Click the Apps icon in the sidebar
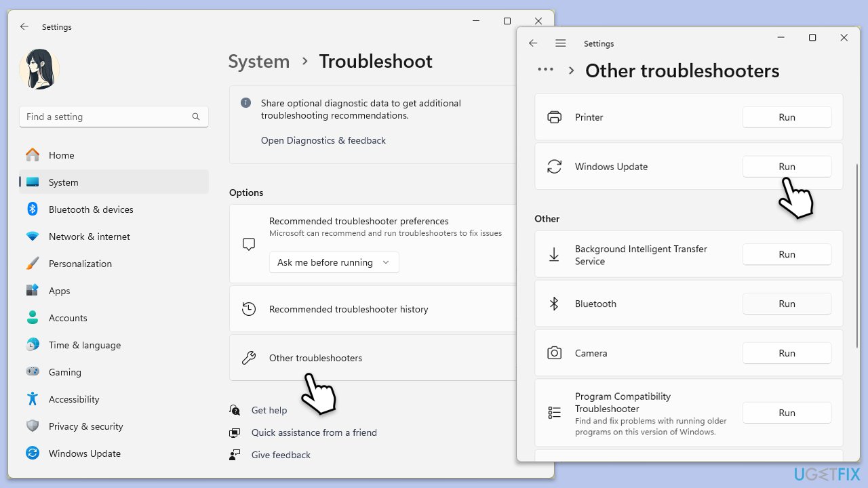Viewport: 868px width, 488px height. tap(33, 291)
